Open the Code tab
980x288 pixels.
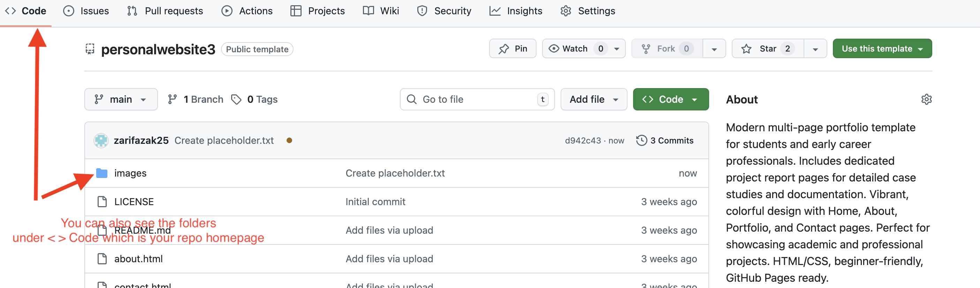(25, 11)
